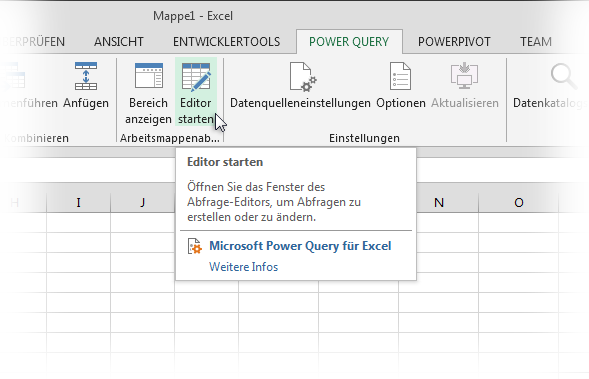
Task: Open Bereich anzeigen workbook pane
Action: [148, 93]
